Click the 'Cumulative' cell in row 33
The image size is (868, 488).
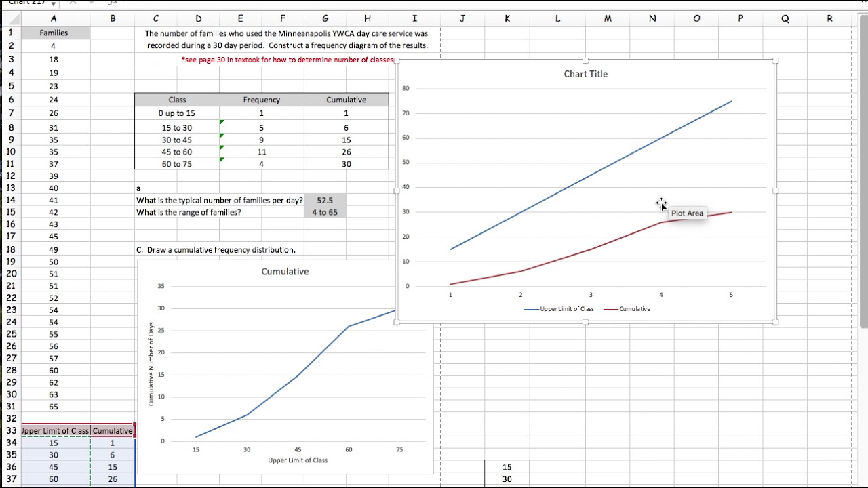pyautogui.click(x=113, y=430)
